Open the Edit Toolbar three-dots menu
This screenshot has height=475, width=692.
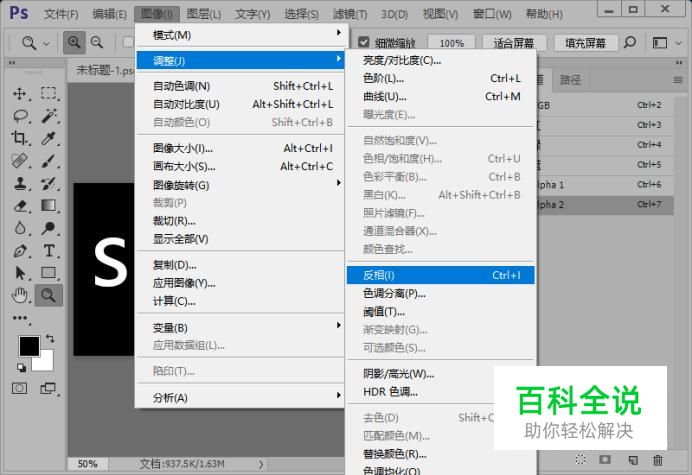click(x=20, y=318)
